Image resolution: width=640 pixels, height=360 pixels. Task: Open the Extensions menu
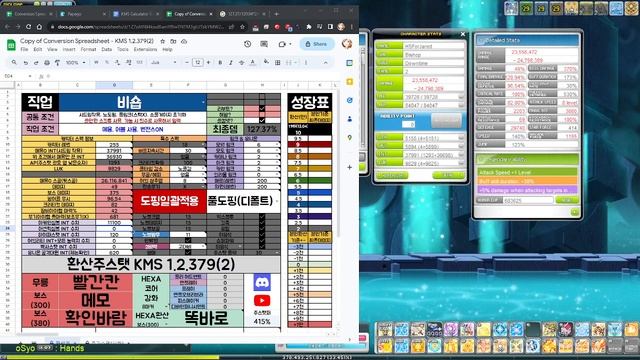click(x=145, y=49)
